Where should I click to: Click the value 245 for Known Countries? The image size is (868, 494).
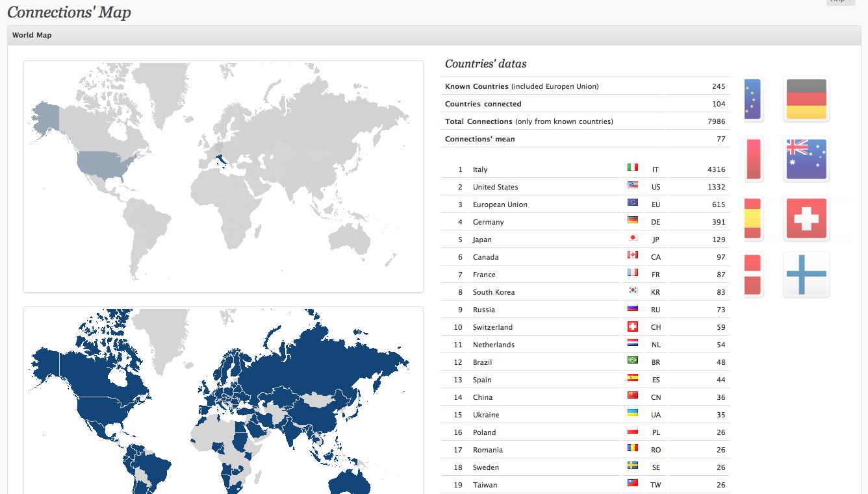[x=719, y=86]
